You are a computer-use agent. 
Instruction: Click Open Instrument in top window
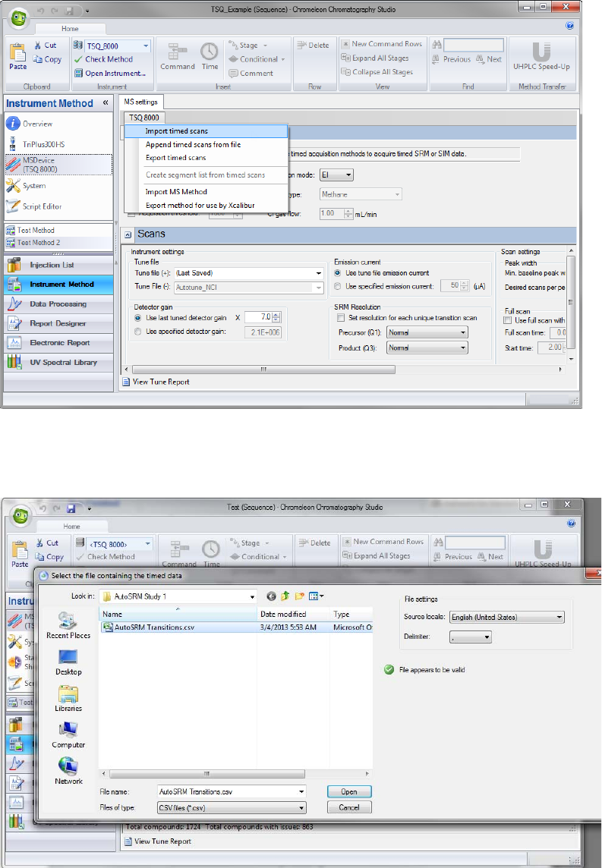pyautogui.click(x=109, y=73)
